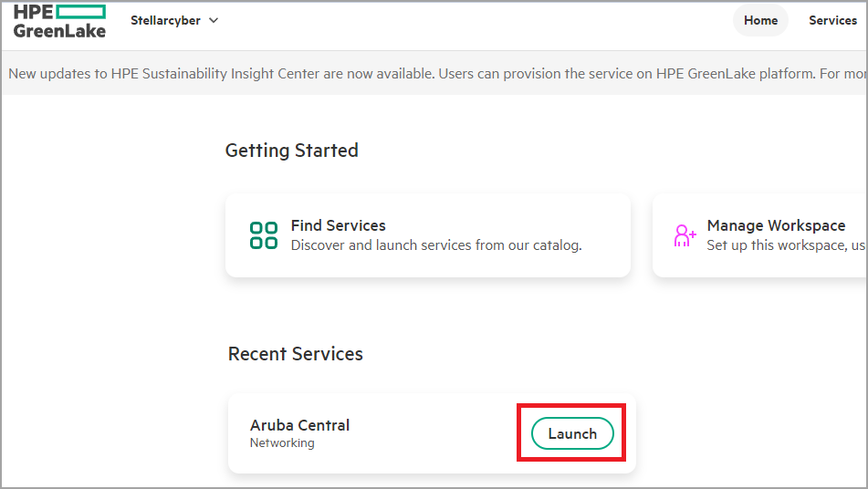868x489 pixels.
Task: Go to the Home tab
Action: (x=760, y=20)
